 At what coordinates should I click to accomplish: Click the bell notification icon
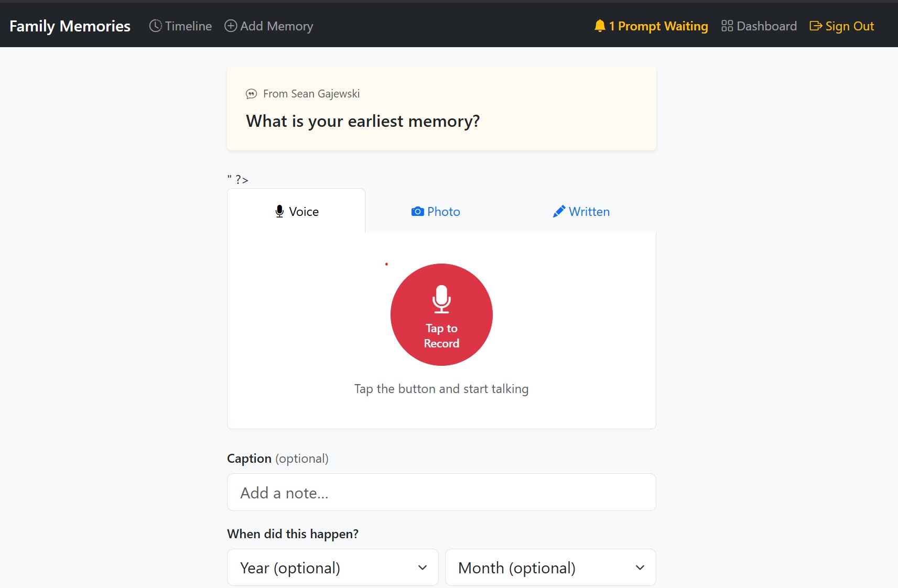pos(600,26)
